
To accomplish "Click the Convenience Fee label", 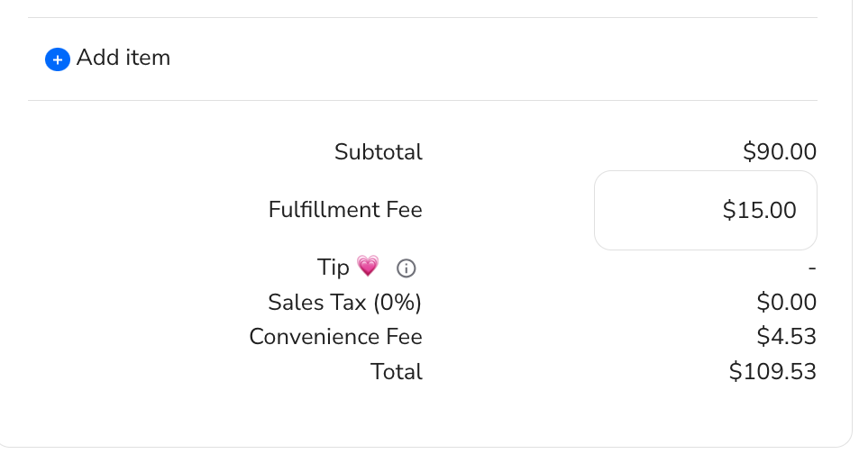I will click(336, 337).
